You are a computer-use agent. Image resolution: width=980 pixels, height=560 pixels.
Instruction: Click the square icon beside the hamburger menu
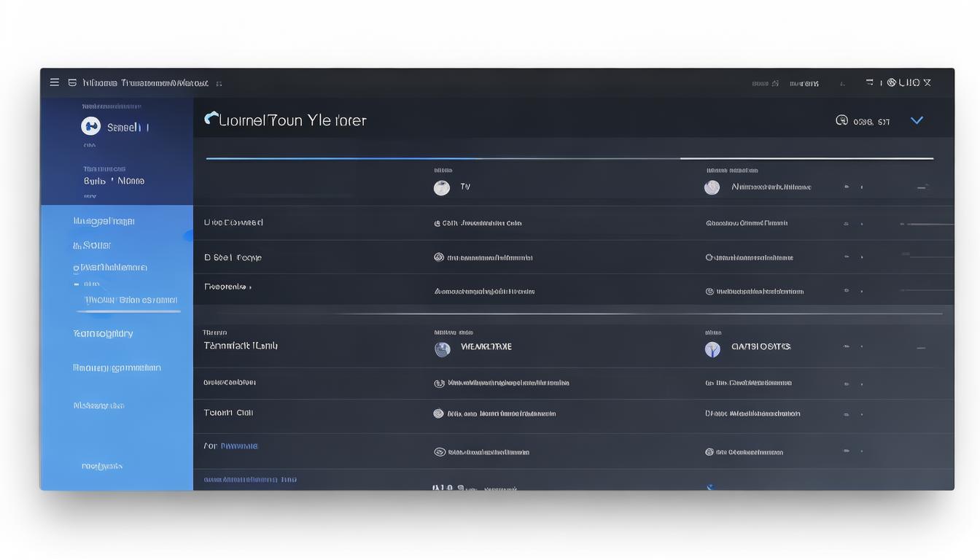(72, 82)
